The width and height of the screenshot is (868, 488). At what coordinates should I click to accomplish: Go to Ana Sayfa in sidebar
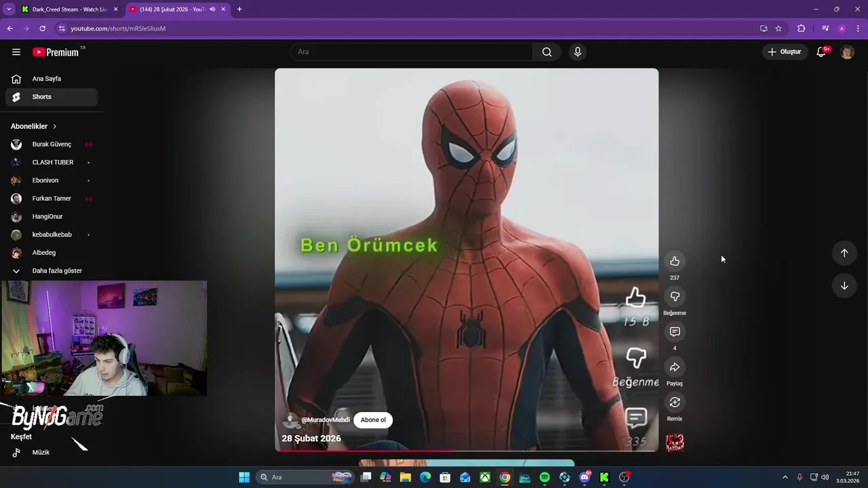(52, 79)
